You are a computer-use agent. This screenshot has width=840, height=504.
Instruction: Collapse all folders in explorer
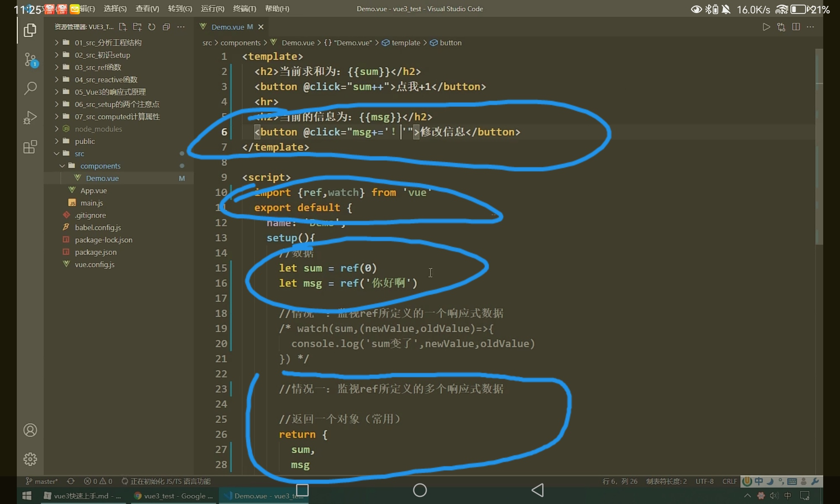[166, 27]
